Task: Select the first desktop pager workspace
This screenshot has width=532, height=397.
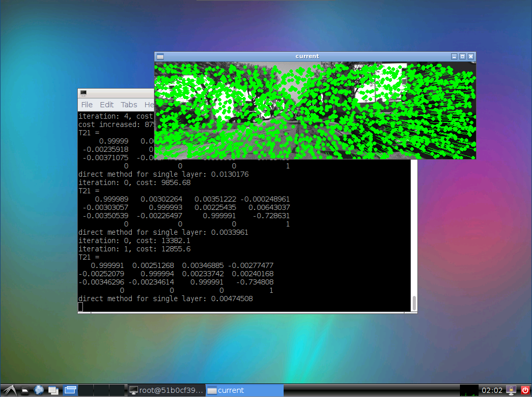Action: [70, 390]
